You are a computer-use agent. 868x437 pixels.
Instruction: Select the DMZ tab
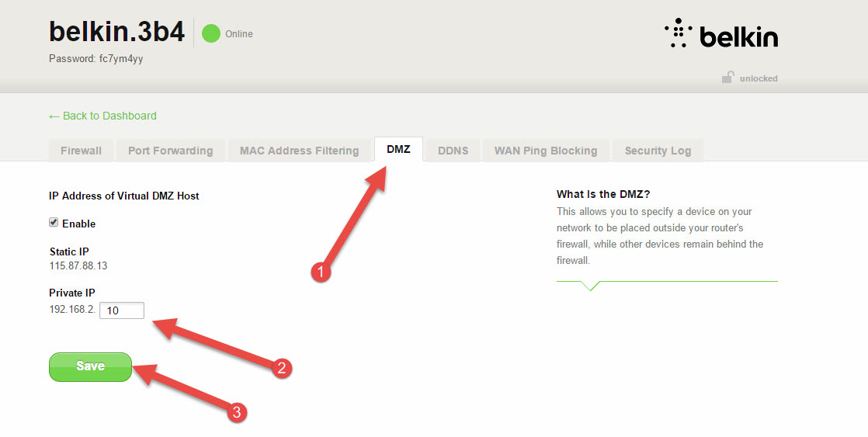[x=398, y=149]
